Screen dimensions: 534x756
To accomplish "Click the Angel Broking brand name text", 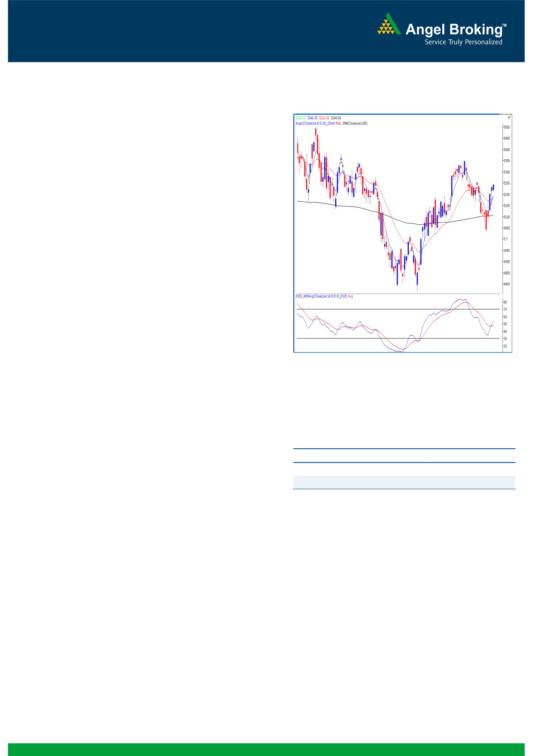I will pos(454,29).
